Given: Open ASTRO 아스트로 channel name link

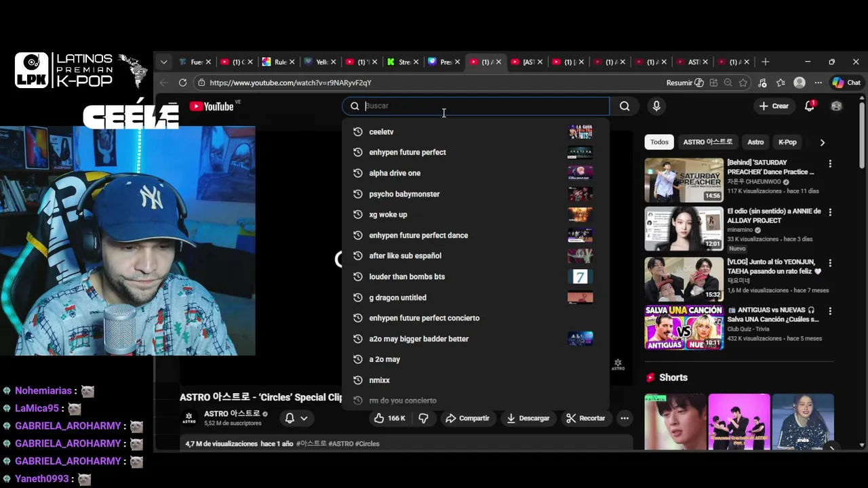Looking at the screenshot, I should pyautogui.click(x=232, y=413).
